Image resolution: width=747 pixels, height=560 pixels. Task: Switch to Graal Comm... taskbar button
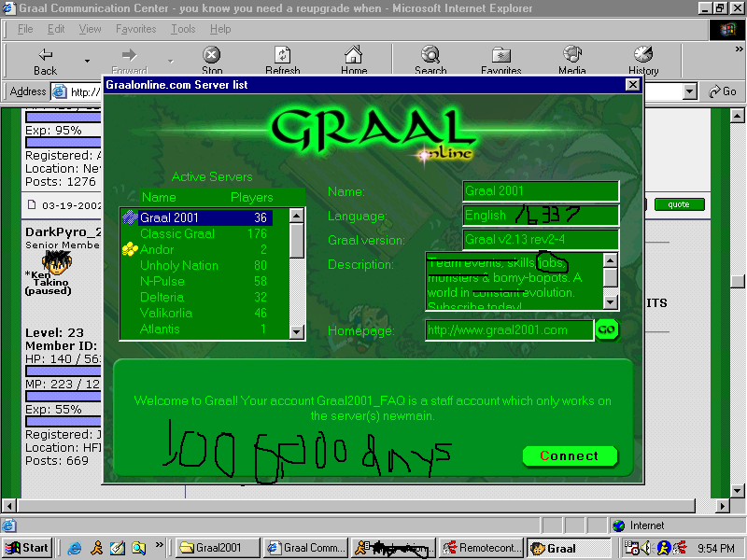(306, 548)
